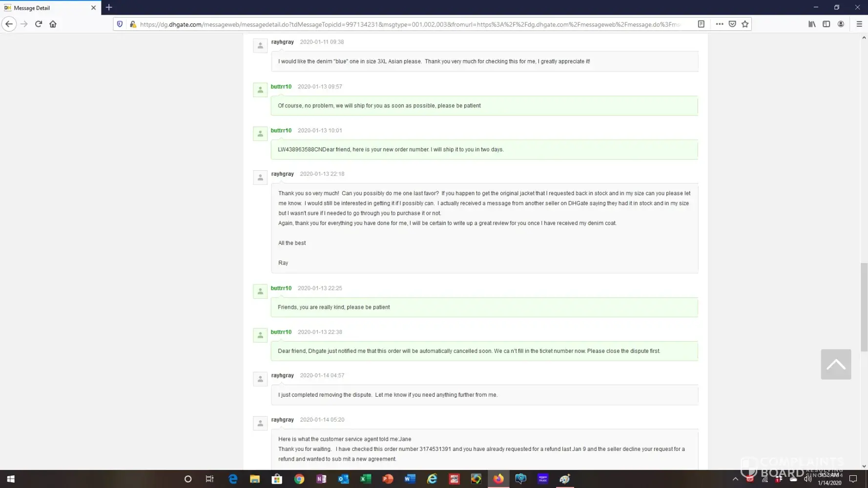Reload the current page
The image size is (868, 488).
coord(39,24)
